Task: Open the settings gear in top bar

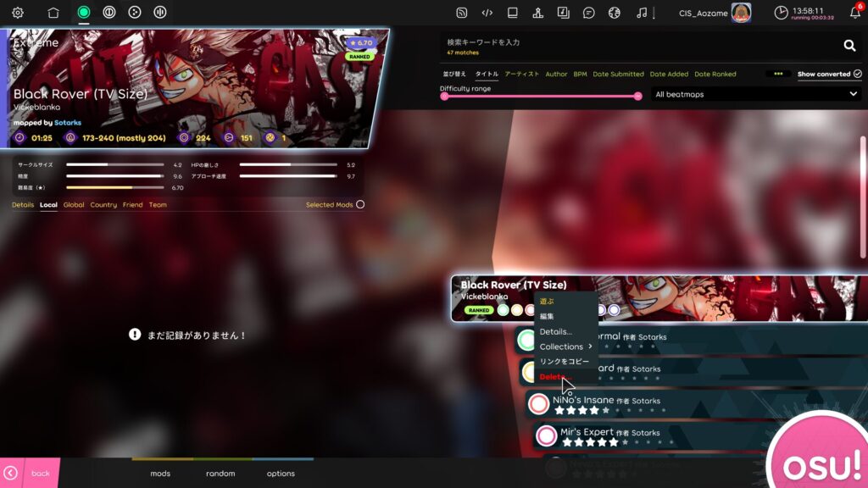Action: pos(18,12)
